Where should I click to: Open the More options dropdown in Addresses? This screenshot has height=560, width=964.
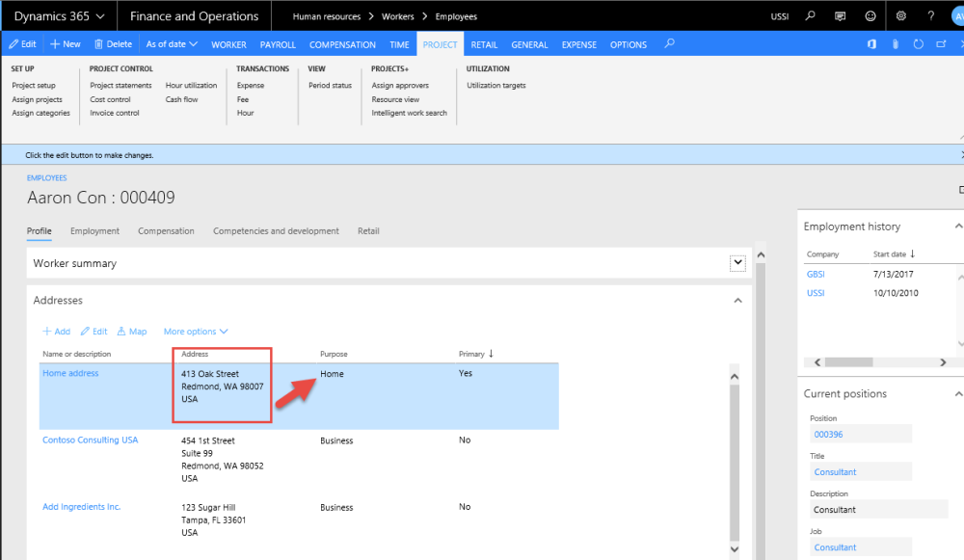pyautogui.click(x=196, y=332)
